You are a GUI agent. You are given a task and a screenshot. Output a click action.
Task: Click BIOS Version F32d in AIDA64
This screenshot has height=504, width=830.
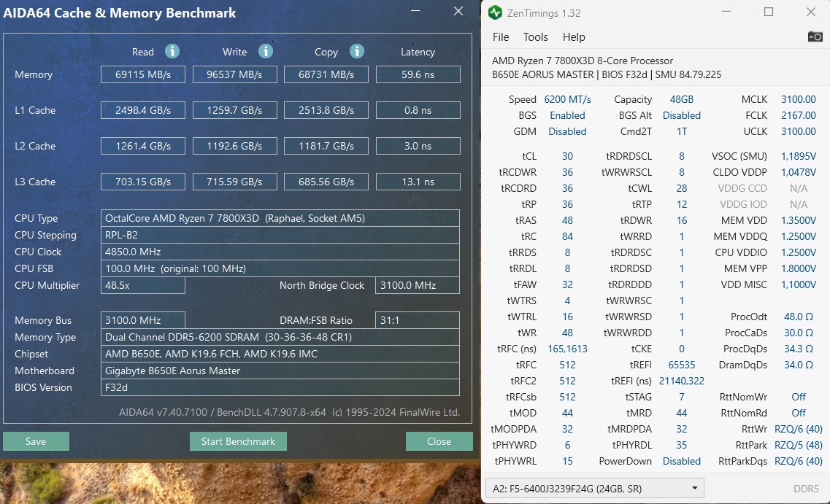[280, 387]
